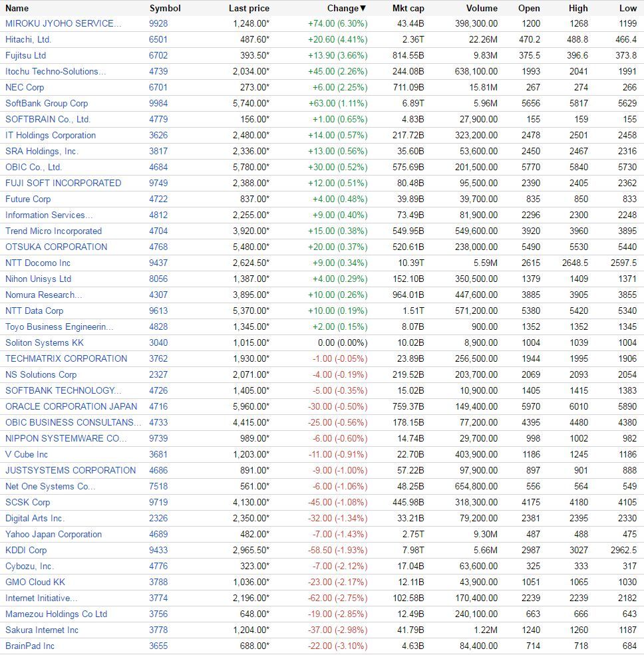The height and width of the screenshot is (655, 644).
Task: Open Digital Arts Inc. link
Action: (35, 519)
